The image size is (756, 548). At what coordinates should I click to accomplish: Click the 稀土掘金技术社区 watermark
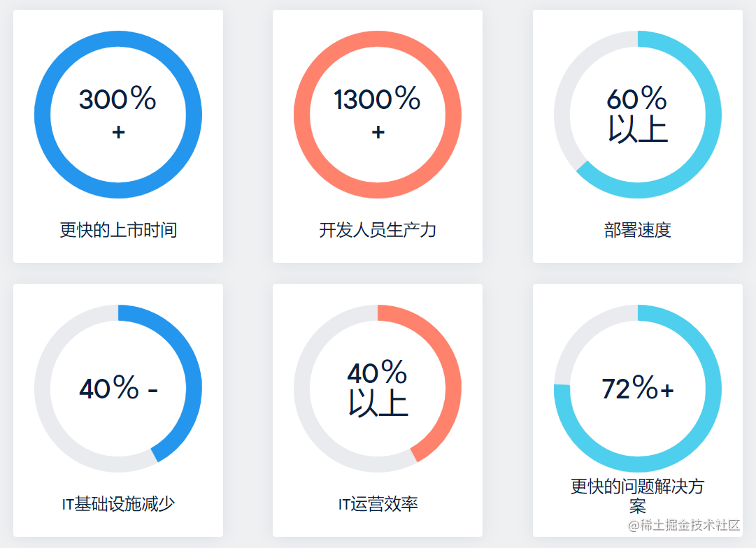684,525
